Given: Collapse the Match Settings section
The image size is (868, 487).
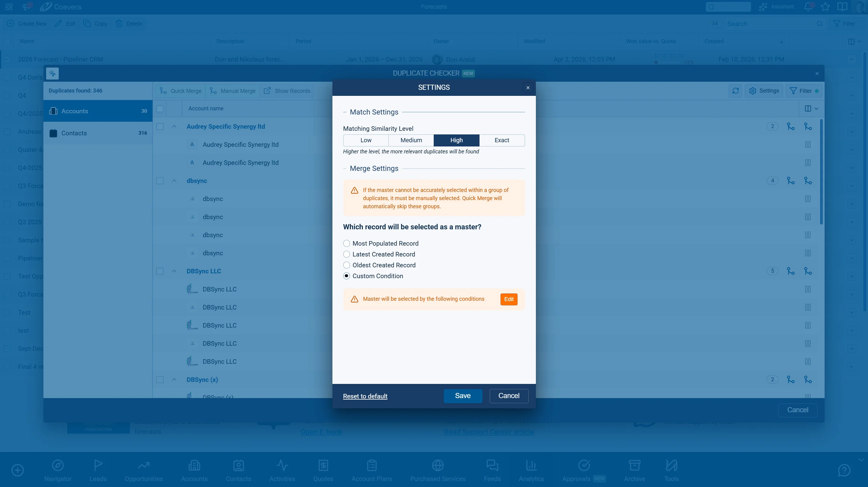Looking at the screenshot, I should (x=345, y=112).
